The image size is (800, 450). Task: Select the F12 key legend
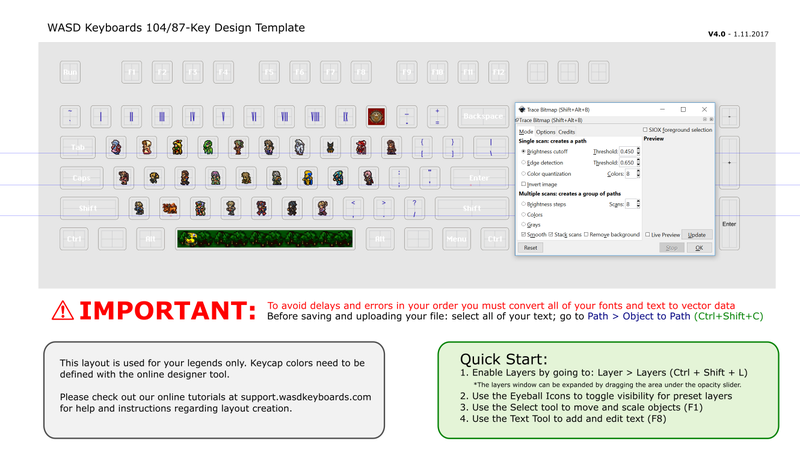(x=498, y=72)
